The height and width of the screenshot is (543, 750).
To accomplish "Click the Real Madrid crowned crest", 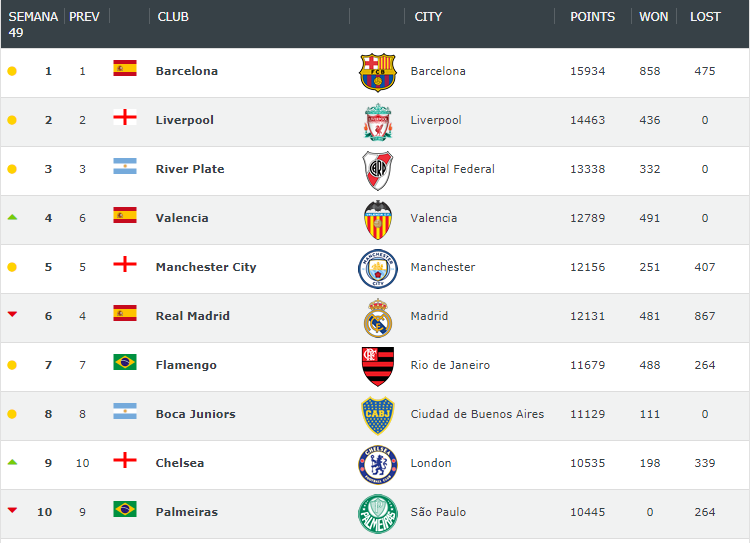I will 378,318.
